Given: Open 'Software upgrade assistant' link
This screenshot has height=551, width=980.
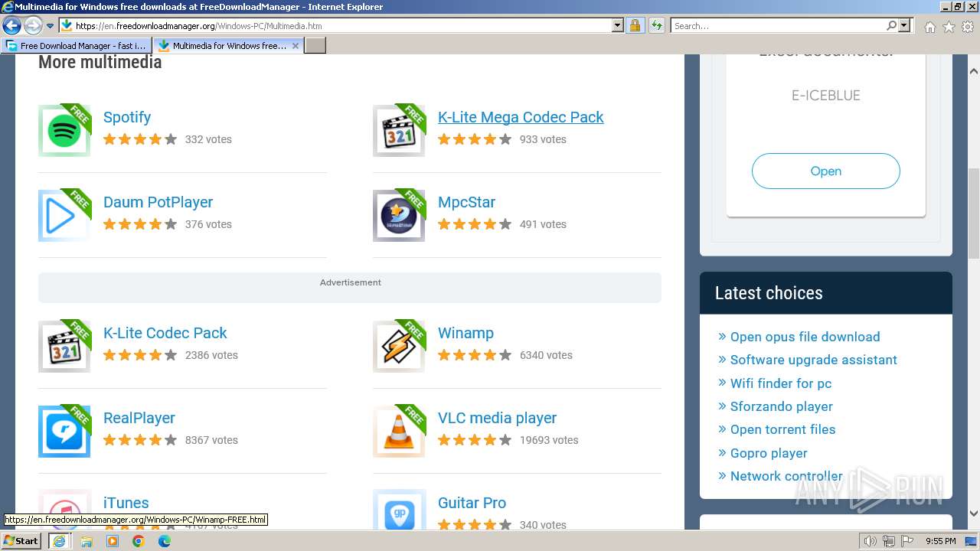Looking at the screenshot, I should coord(814,360).
